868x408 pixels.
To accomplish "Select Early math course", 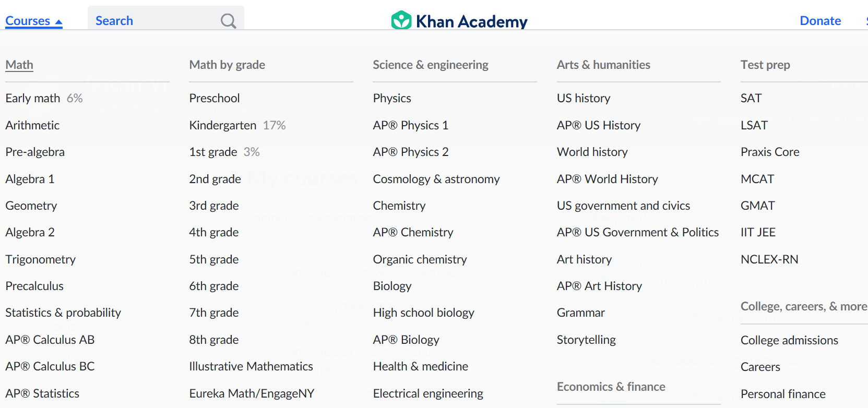I will click(x=33, y=98).
